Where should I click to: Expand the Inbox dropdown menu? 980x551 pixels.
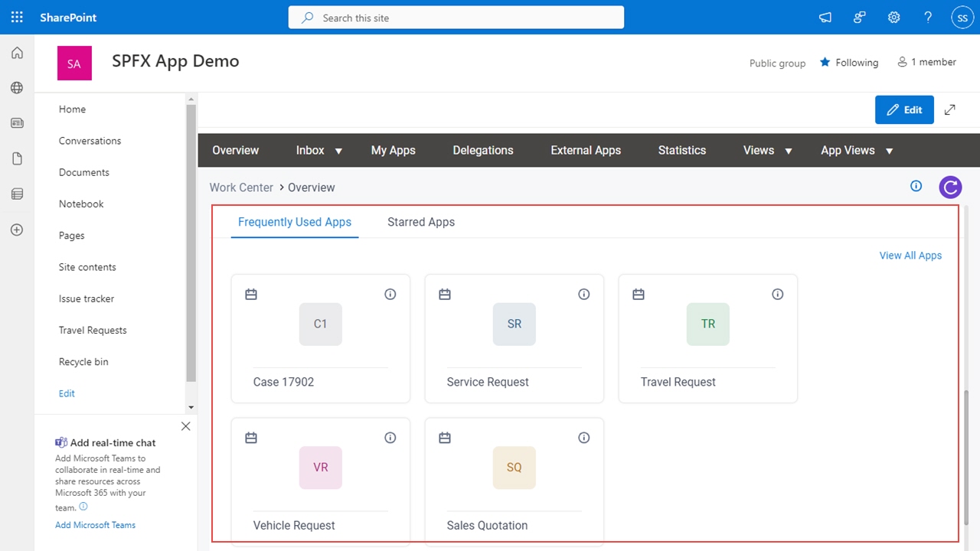pyautogui.click(x=338, y=151)
